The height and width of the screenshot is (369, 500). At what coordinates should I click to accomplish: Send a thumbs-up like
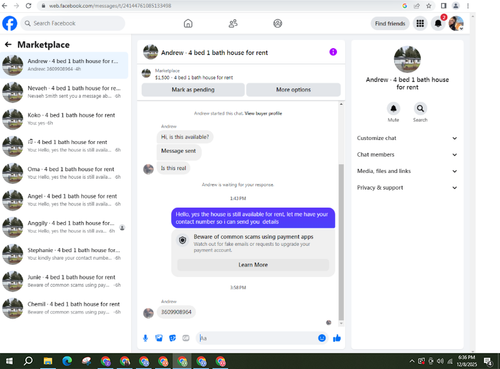pyautogui.click(x=337, y=338)
